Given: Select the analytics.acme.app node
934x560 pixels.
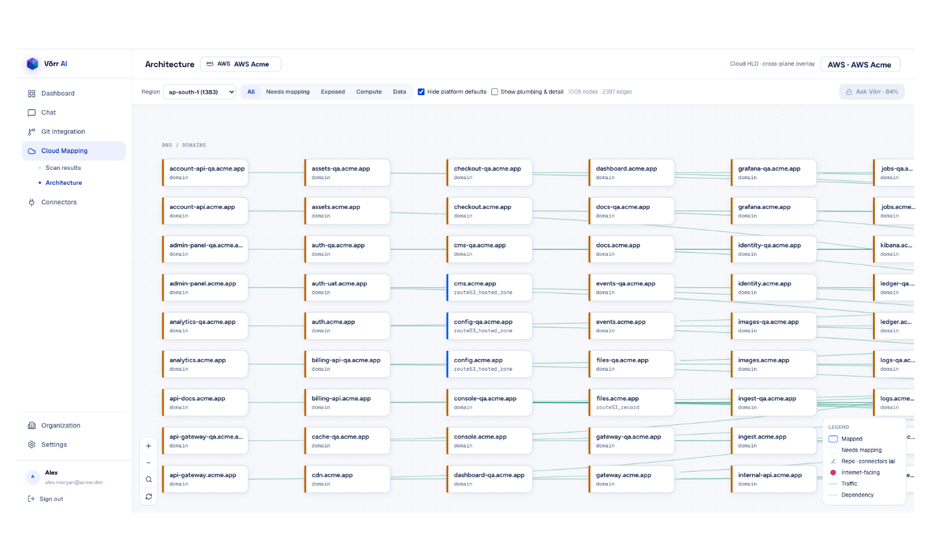Looking at the screenshot, I should tap(205, 364).
